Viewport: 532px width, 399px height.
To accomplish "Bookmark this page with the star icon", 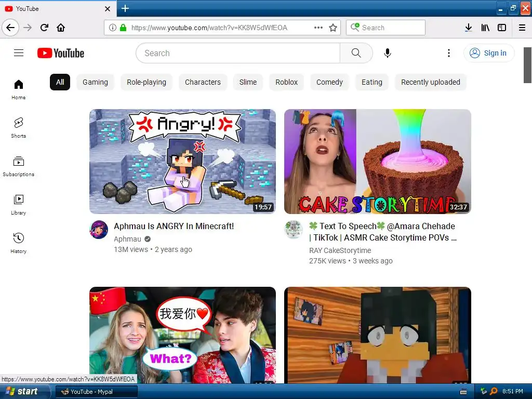I will click(333, 28).
